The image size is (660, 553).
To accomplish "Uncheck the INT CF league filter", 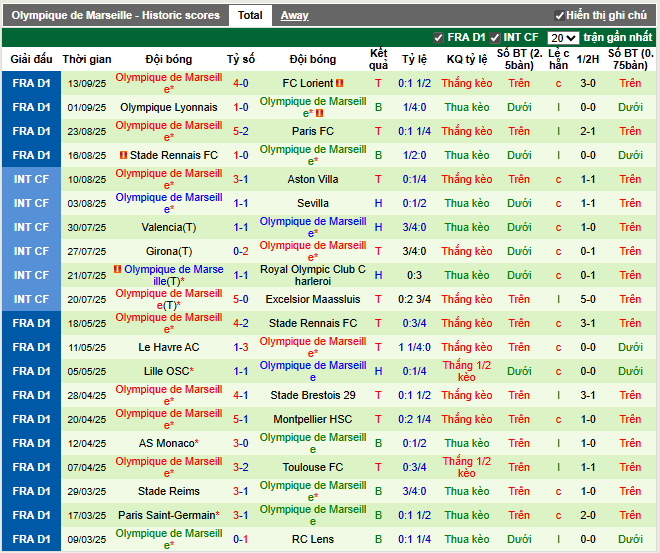I will pyautogui.click(x=495, y=38).
